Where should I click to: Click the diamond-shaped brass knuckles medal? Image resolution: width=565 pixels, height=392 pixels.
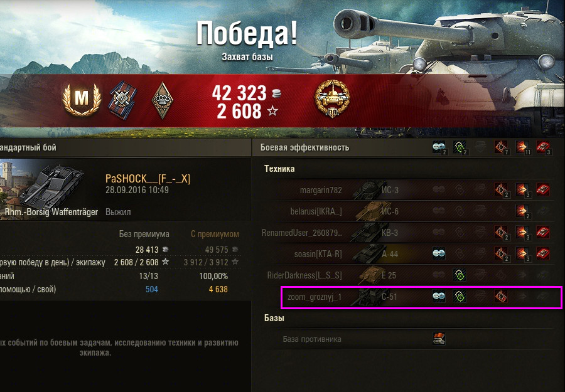click(162, 100)
